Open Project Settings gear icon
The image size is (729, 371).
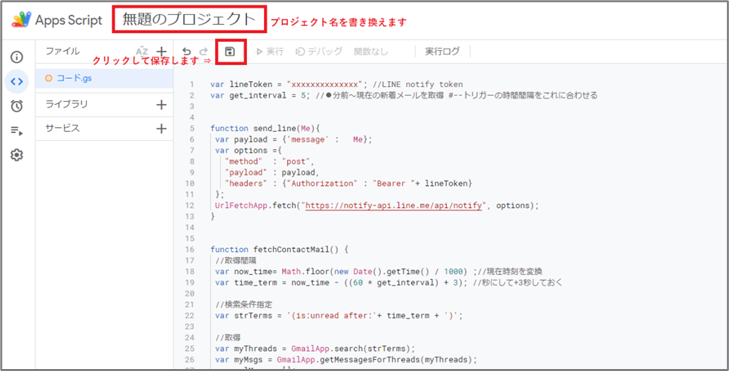(x=17, y=155)
